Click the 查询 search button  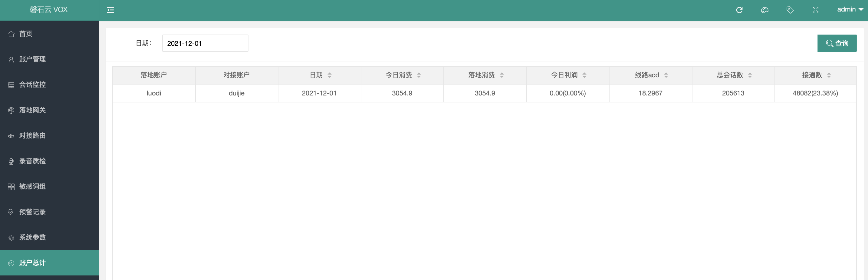[x=837, y=43]
